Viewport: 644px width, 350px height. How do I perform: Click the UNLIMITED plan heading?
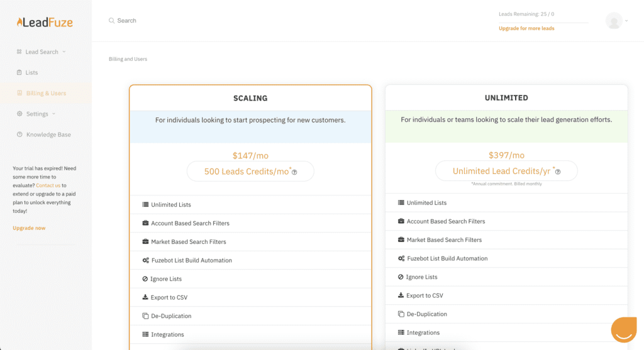506,97
